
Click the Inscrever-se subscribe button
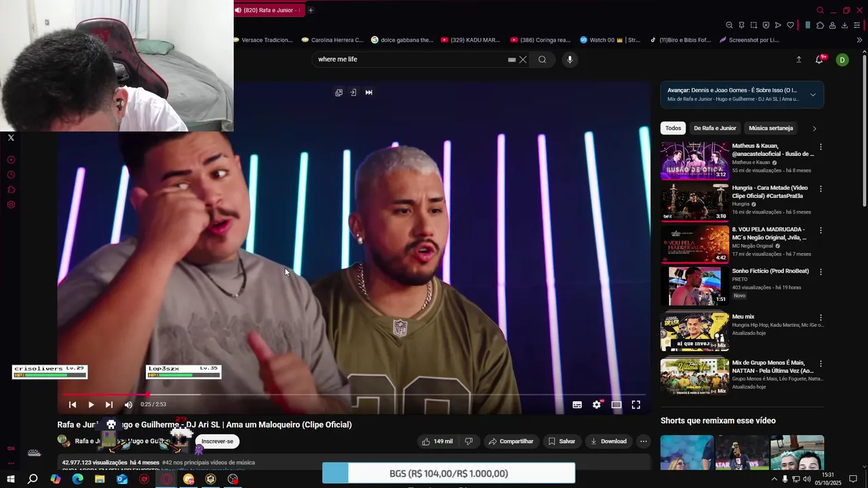(x=217, y=441)
